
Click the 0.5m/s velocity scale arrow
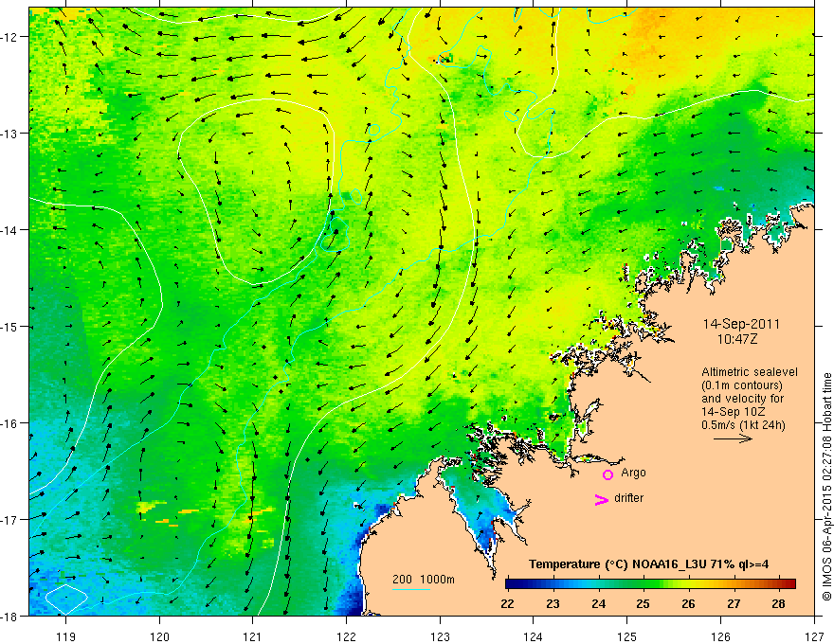click(x=733, y=438)
